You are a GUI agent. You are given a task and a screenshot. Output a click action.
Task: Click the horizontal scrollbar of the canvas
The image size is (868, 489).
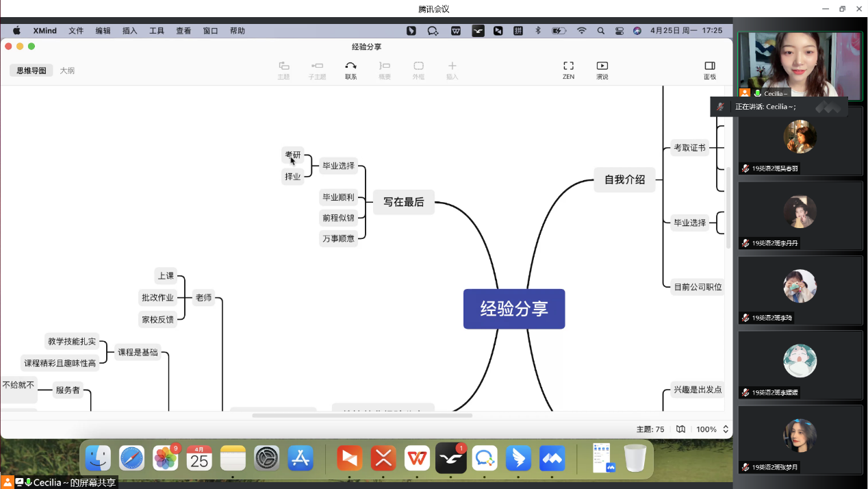click(x=361, y=416)
